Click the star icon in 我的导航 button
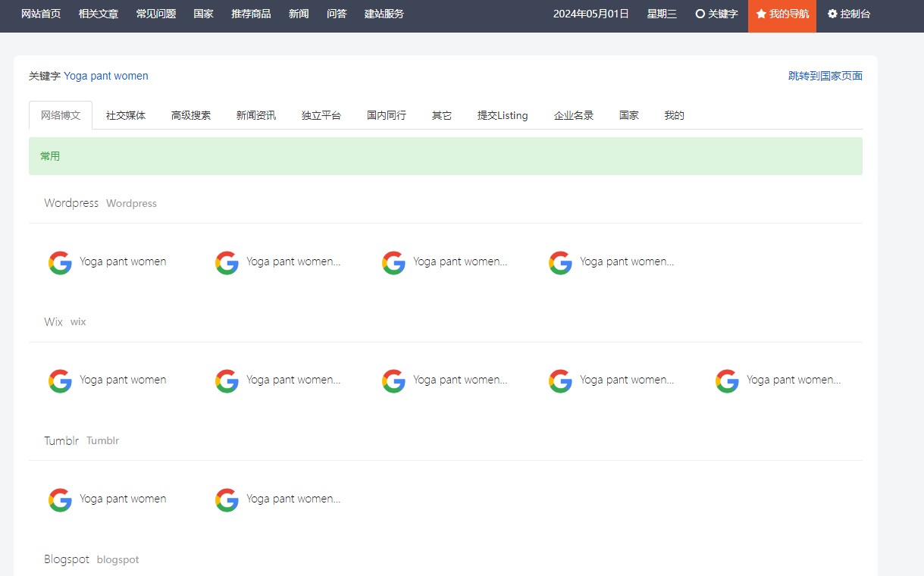 click(761, 14)
